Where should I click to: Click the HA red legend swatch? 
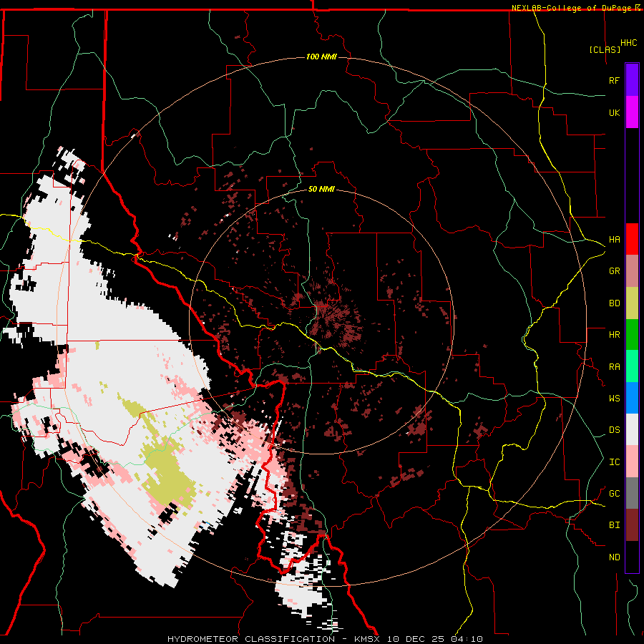click(x=632, y=239)
